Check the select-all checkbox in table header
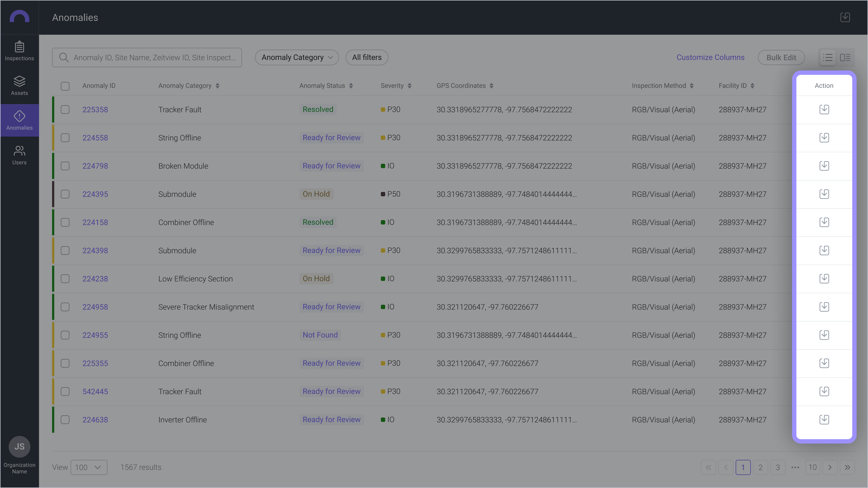Screen dimensions: 868x488 pos(65,86)
